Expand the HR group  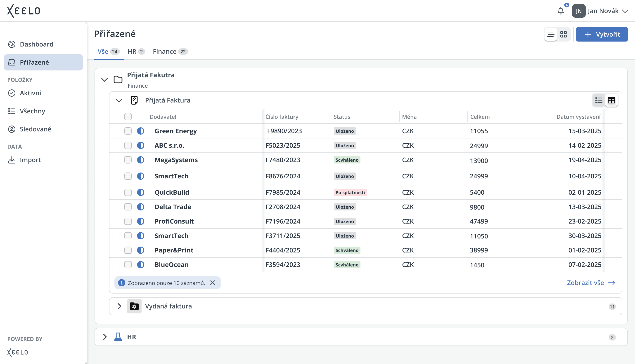105,337
